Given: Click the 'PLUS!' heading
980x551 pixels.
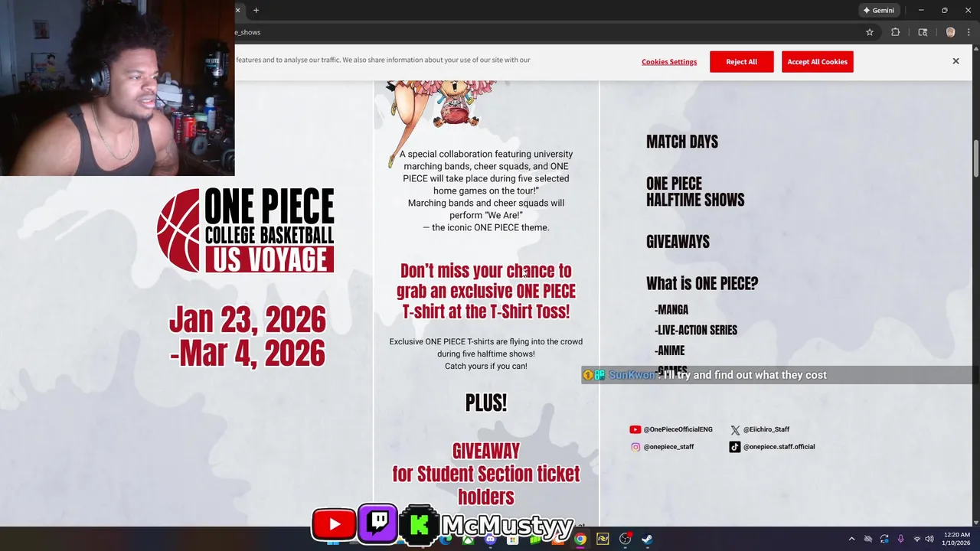Looking at the screenshot, I should 486,403.
